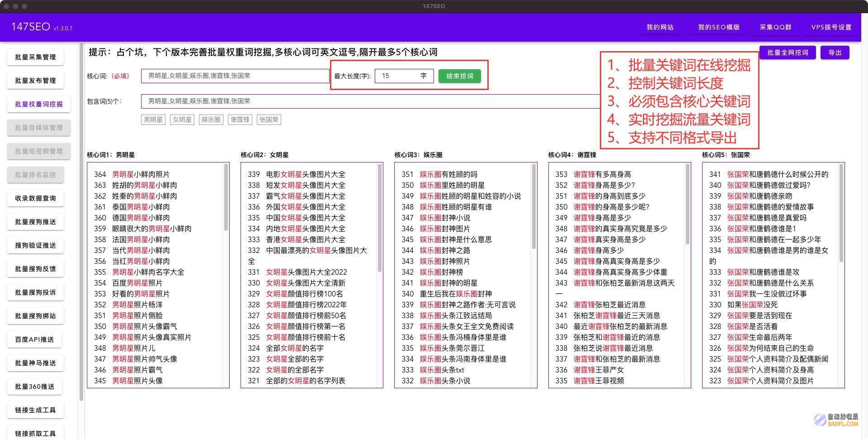
Task: Open 批量搜狗投诉 from the sidebar
Action: pyautogui.click(x=35, y=292)
